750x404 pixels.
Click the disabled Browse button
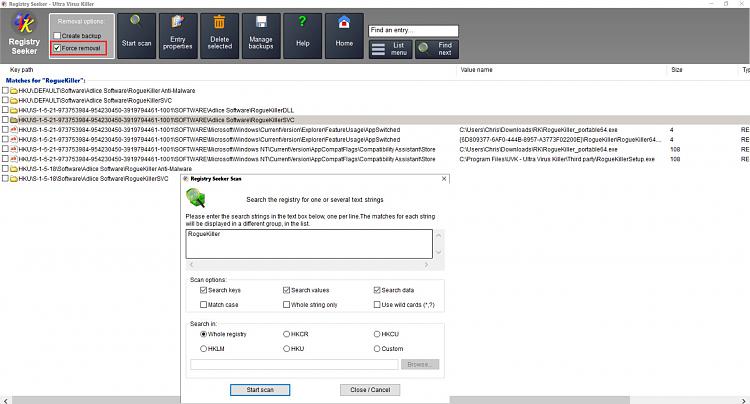[x=420, y=364]
